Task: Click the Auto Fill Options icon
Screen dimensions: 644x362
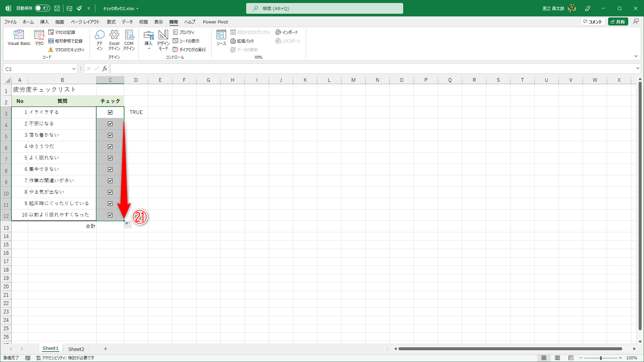Action: 128,225
